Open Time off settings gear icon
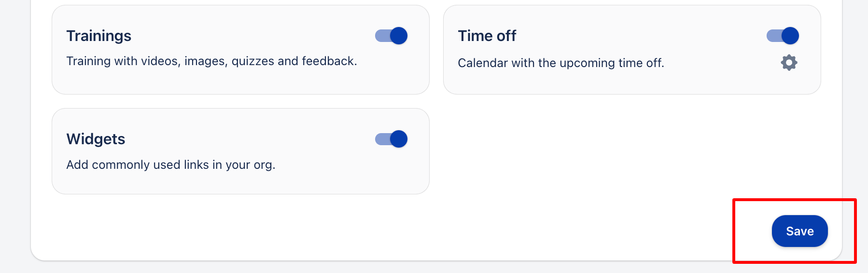The width and height of the screenshot is (868, 273). point(789,63)
